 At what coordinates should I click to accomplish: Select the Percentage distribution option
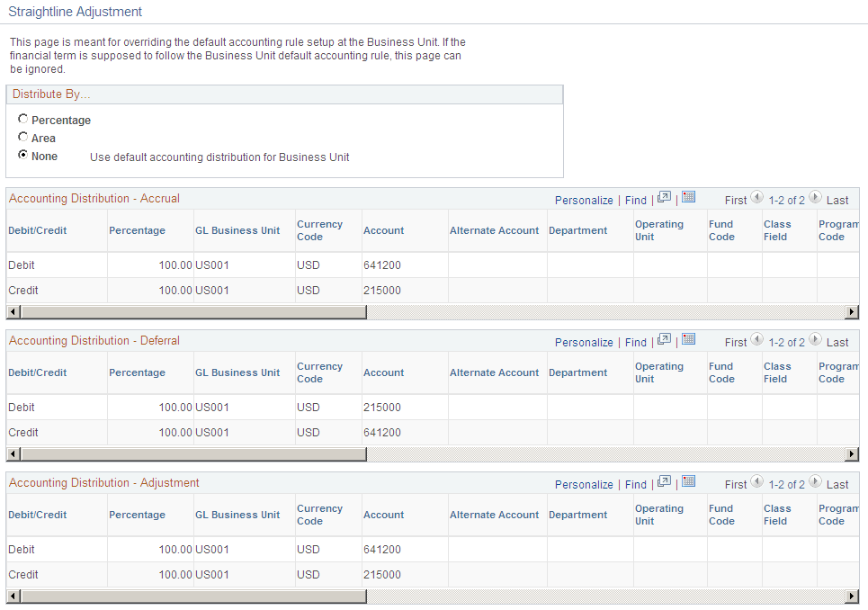[x=22, y=118]
